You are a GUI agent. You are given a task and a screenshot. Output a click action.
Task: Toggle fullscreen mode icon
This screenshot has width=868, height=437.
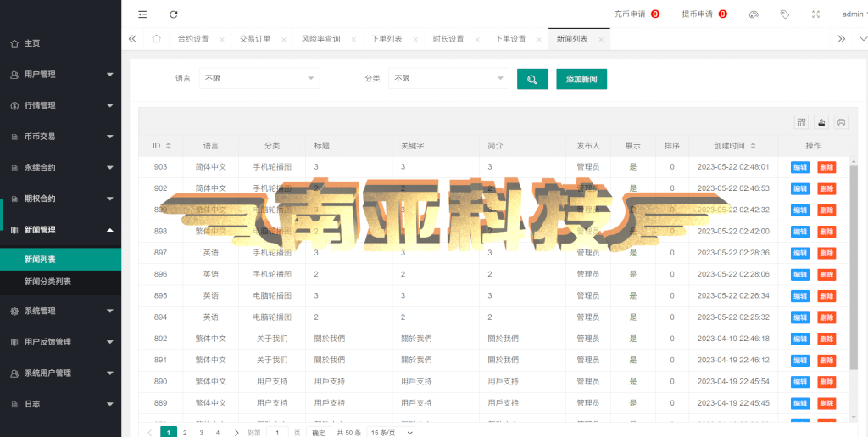click(815, 14)
